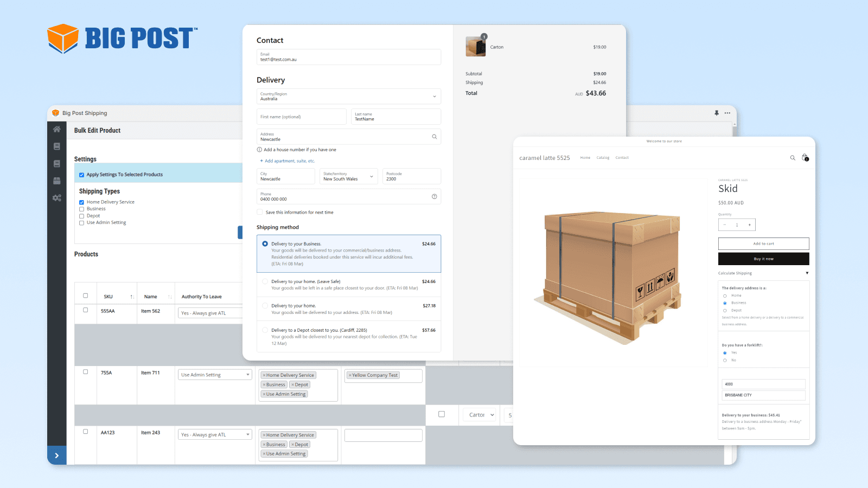
Task: Collapse the Calculate Shipping section
Action: click(807, 273)
